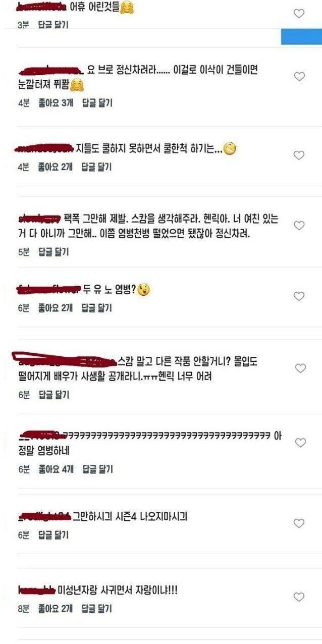Like the '쿨한척 하기는' comment
The width and height of the screenshot is (322, 644).
point(299,155)
